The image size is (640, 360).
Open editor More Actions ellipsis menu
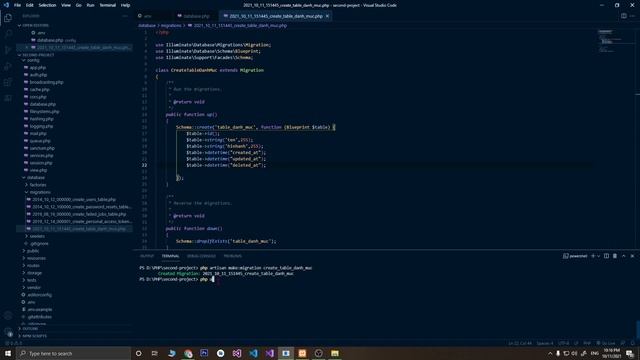coord(632,16)
